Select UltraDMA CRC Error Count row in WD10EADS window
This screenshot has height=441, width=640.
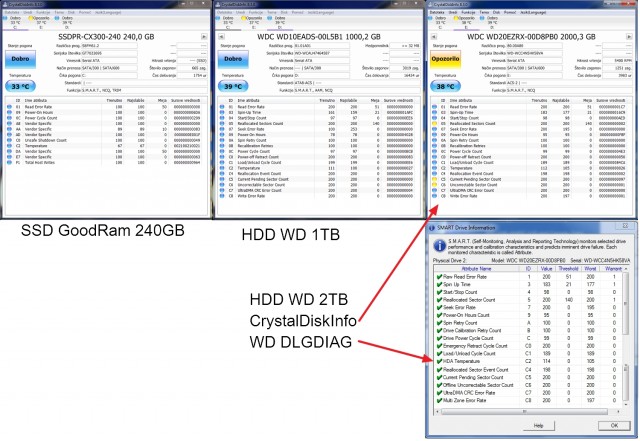pos(318,190)
